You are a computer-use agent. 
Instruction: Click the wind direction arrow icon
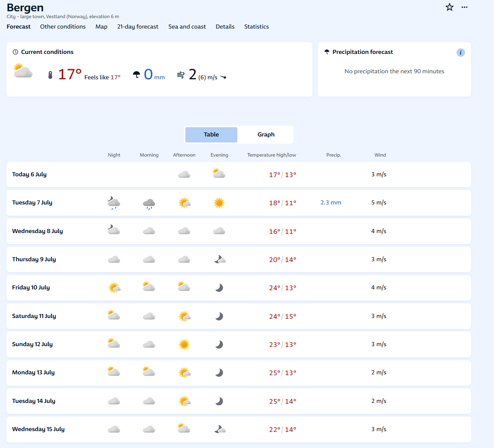pyautogui.click(x=223, y=77)
